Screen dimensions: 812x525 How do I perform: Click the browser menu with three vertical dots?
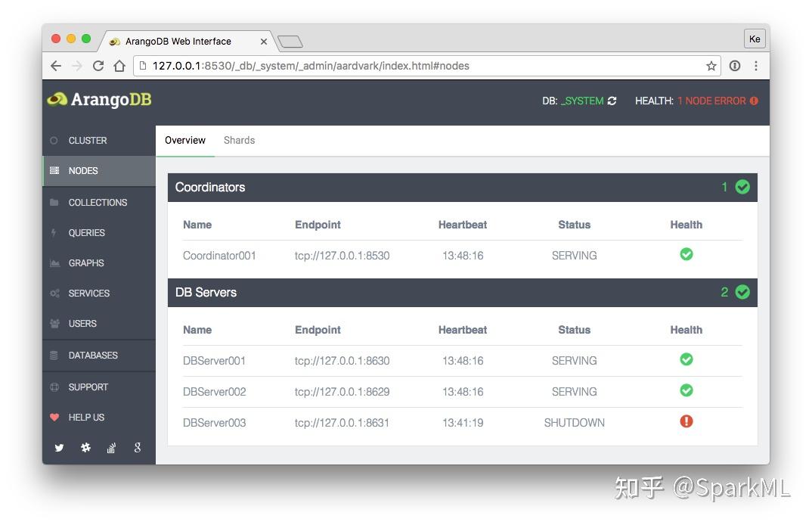[x=756, y=66]
